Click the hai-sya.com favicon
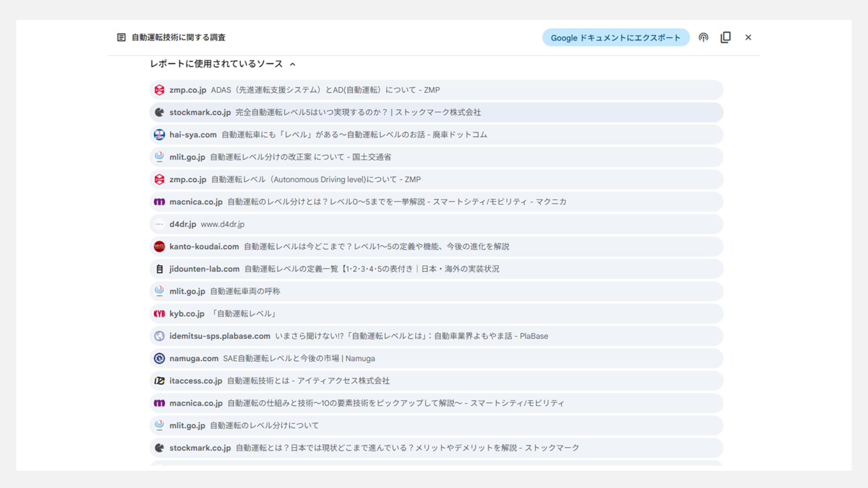 (159, 135)
